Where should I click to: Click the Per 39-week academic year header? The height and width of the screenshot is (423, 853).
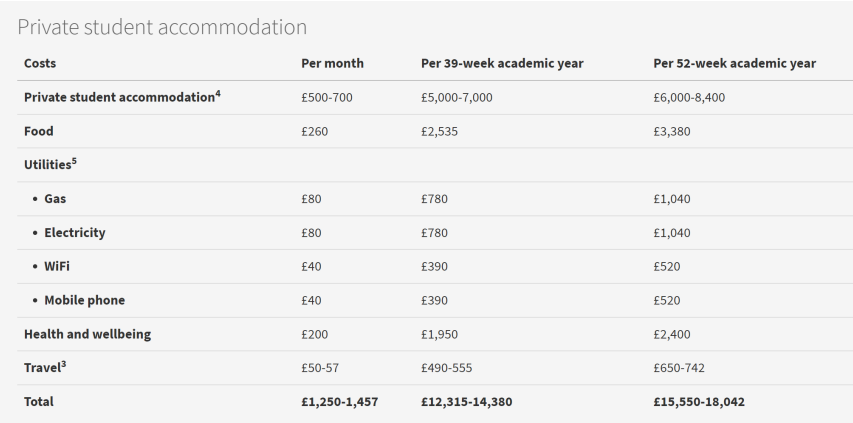[x=502, y=63]
